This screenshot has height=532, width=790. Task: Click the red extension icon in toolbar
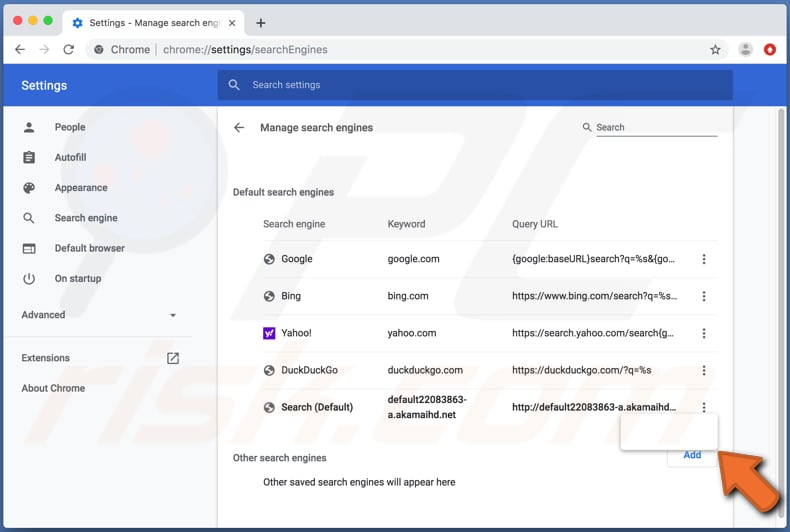(770, 49)
